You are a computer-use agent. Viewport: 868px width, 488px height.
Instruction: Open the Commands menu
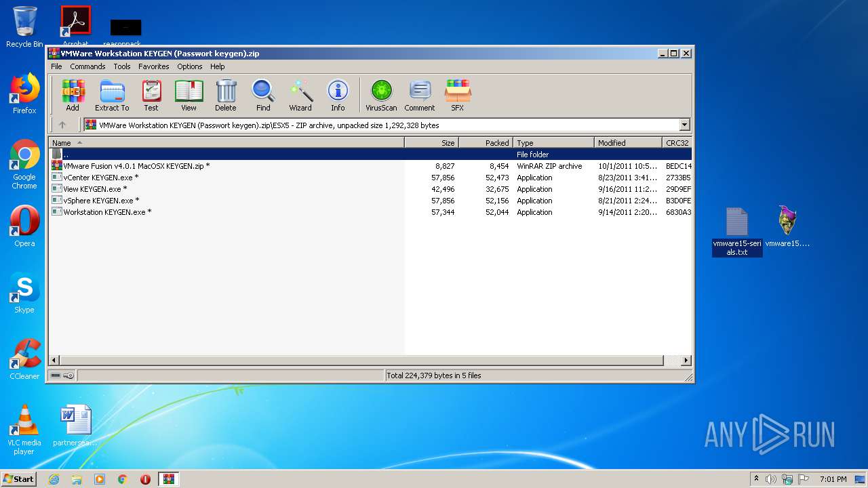click(87, 66)
